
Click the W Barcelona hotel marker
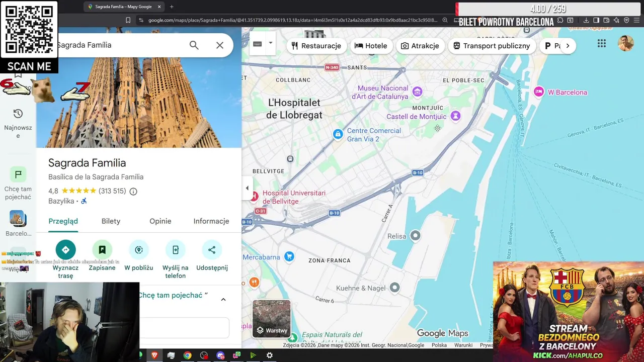pyautogui.click(x=539, y=92)
